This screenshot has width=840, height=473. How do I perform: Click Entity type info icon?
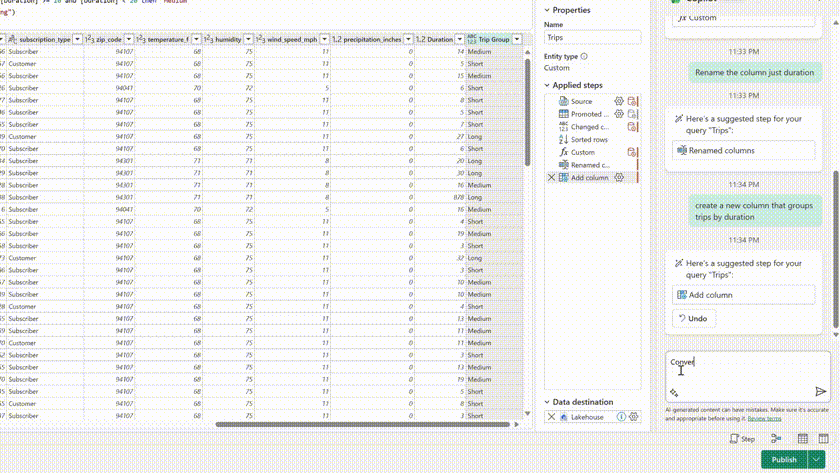pyautogui.click(x=584, y=56)
